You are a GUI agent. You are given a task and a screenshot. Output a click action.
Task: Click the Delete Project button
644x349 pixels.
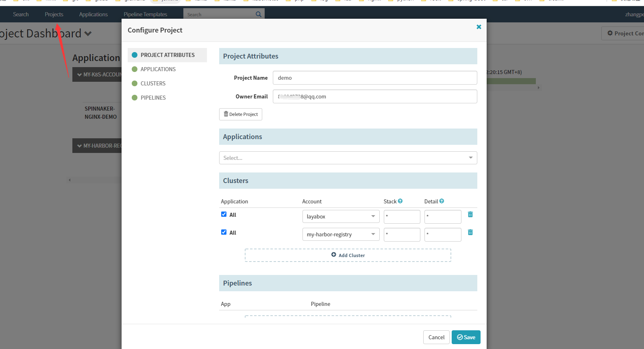(x=241, y=114)
